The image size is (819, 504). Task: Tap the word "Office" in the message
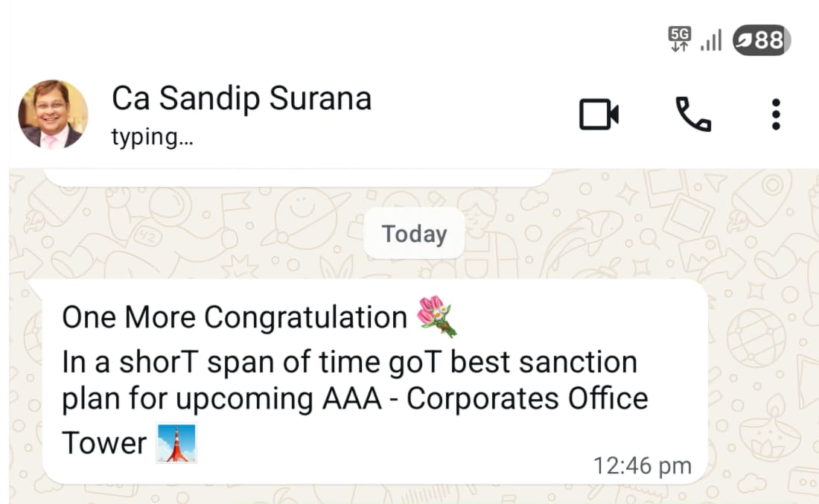[x=608, y=399]
